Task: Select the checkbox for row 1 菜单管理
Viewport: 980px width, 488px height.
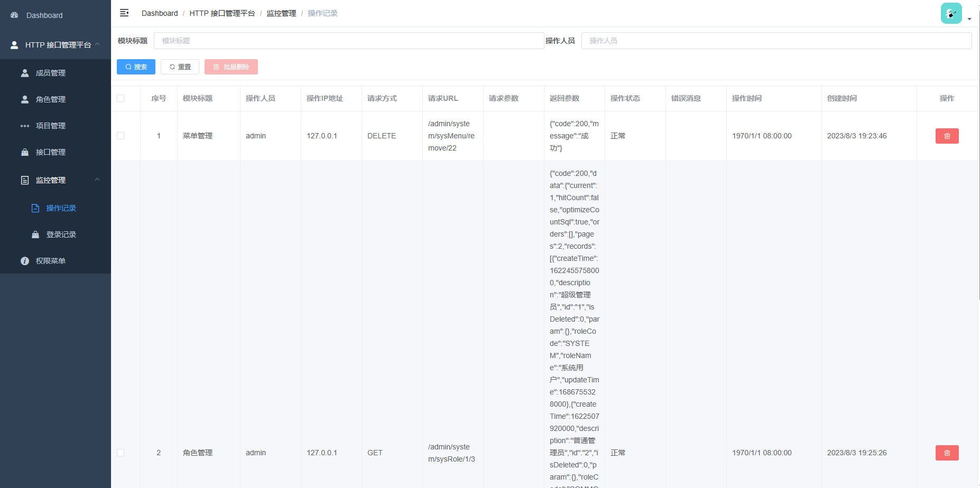Action: pos(121,136)
